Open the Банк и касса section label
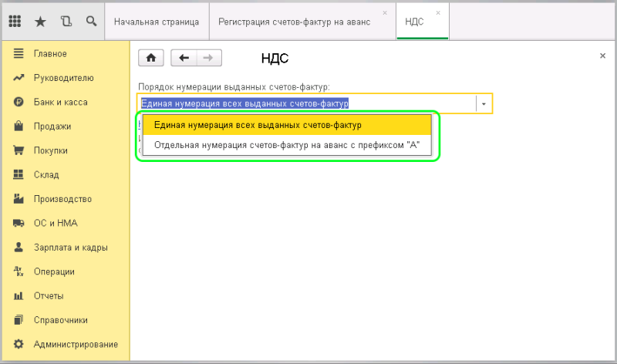This screenshot has width=617, height=364. [61, 103]
